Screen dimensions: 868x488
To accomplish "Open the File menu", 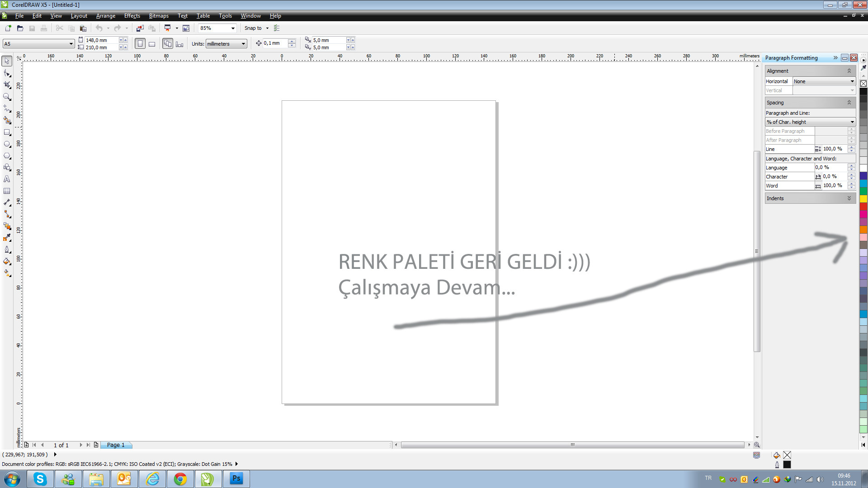I will pos(19,16).
